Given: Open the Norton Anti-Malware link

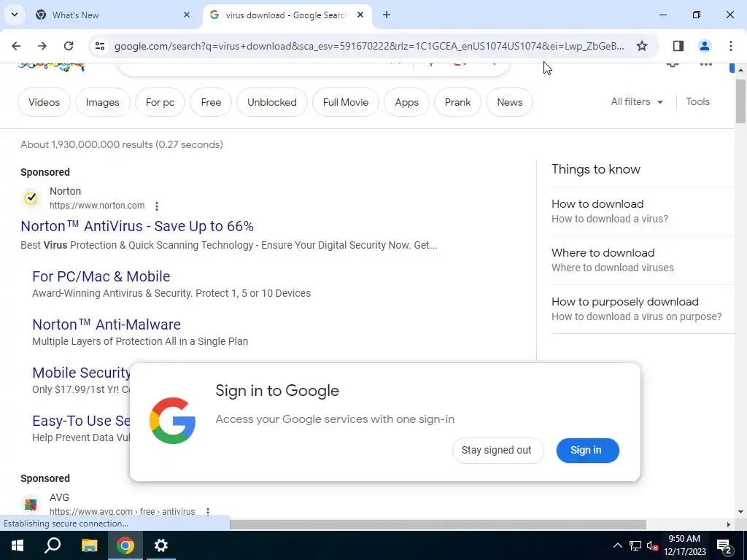Looking at the screenshot, I should click(107, 324).
